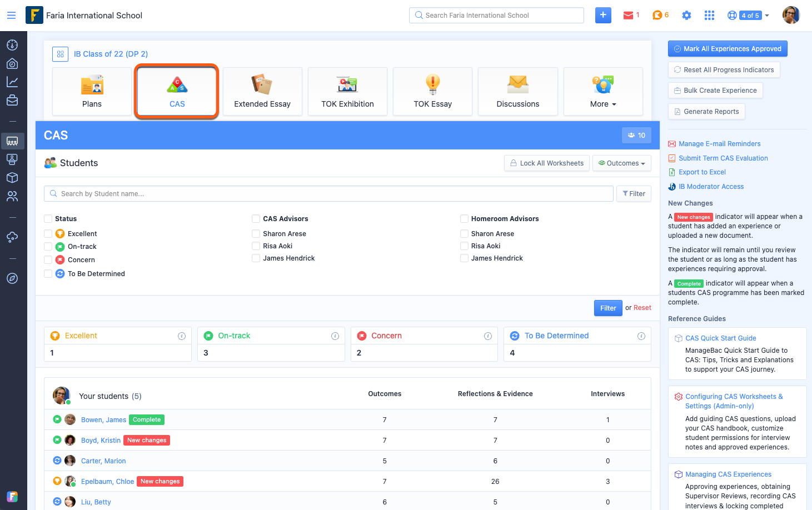Open the Extended Essay tab
This screenshot has width=812, height=510.
click(x=262, y=92)
